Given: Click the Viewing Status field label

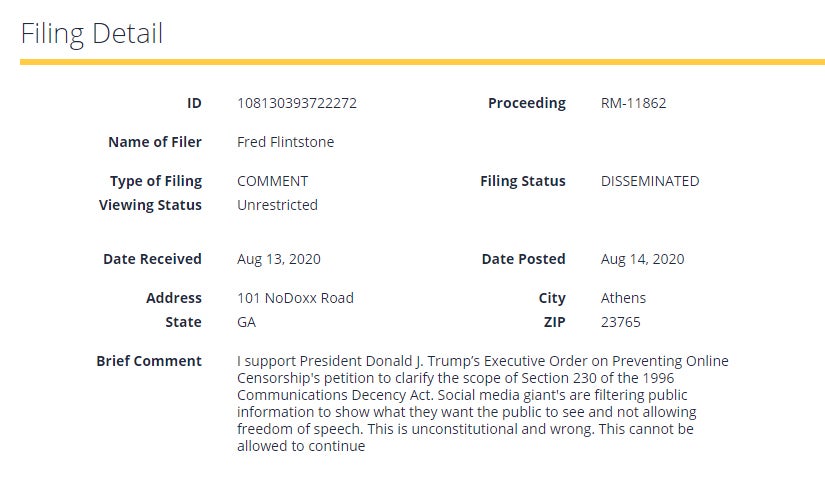Looking at the screenshot, I should point(150,205).
